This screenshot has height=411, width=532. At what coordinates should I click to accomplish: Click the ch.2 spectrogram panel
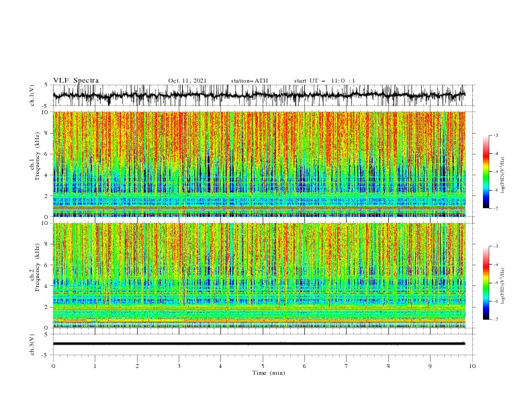pyautogui.click(x=259, y=275)
